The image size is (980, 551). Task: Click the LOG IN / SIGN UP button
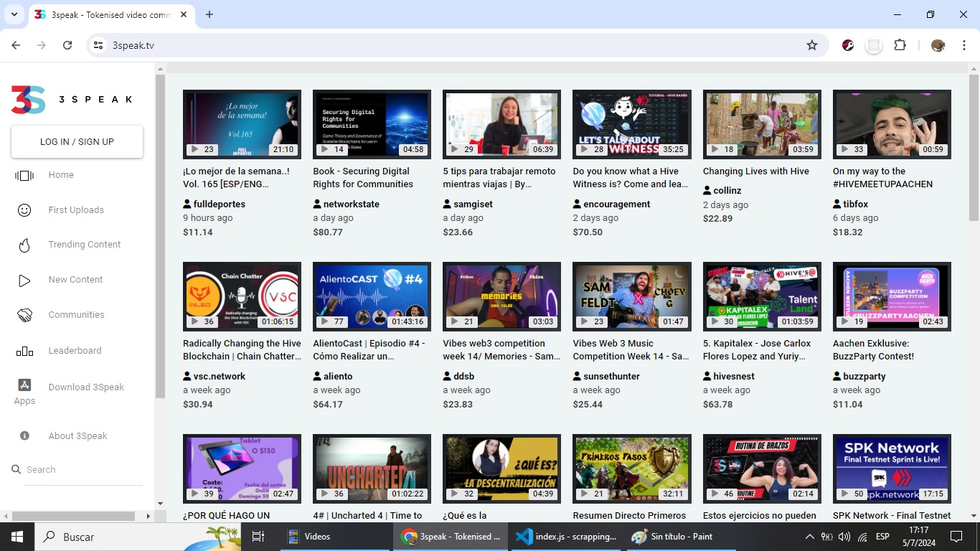(77, 142)
